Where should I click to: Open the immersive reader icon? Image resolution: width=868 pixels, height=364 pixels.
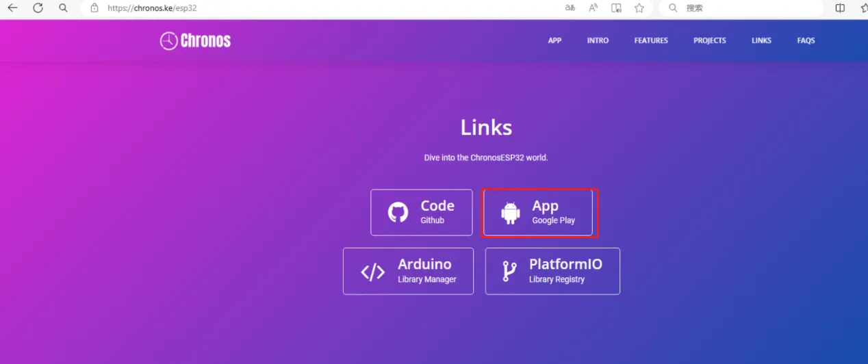pos(616,8)
